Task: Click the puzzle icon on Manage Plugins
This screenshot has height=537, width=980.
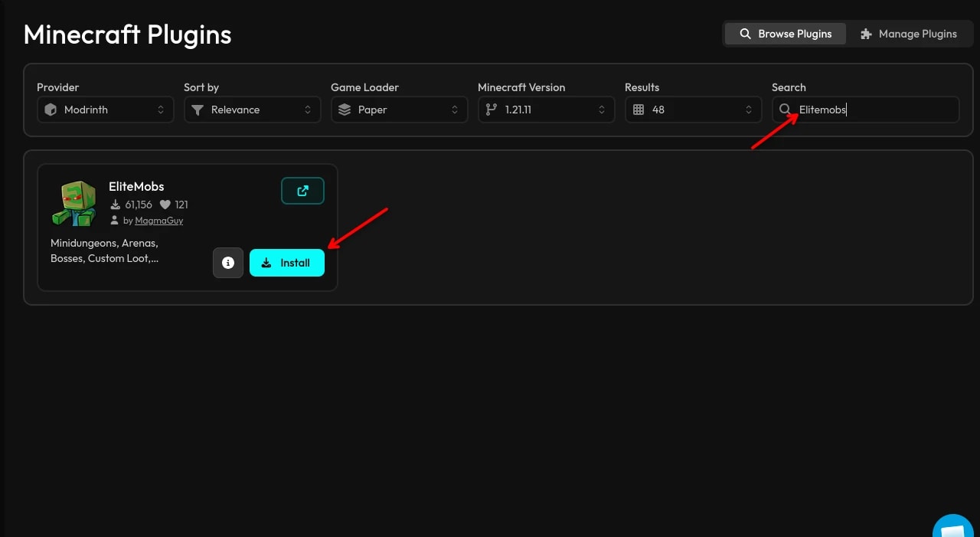Action: (x=866, y=34)
